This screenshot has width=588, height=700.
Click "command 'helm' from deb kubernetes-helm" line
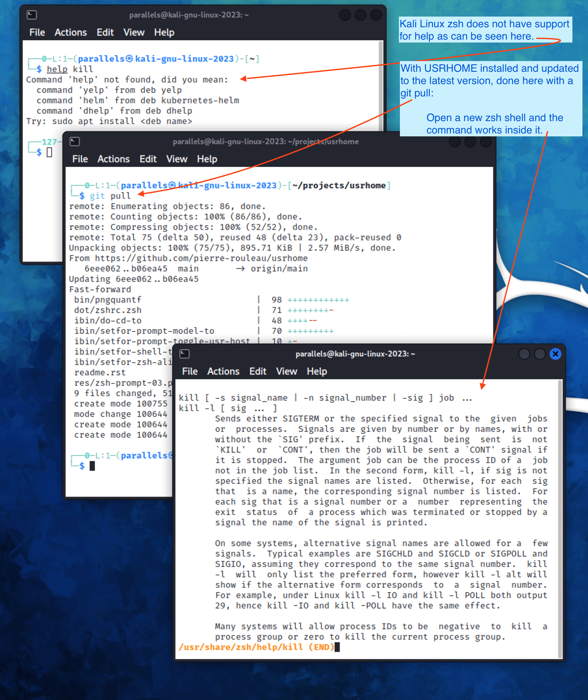pyautogui.click(x=138, y=101)
